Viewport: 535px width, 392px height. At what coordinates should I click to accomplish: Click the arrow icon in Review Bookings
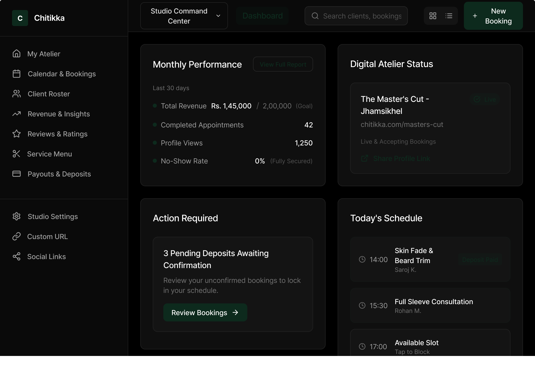pyautogui.click(x=235, y=312)
